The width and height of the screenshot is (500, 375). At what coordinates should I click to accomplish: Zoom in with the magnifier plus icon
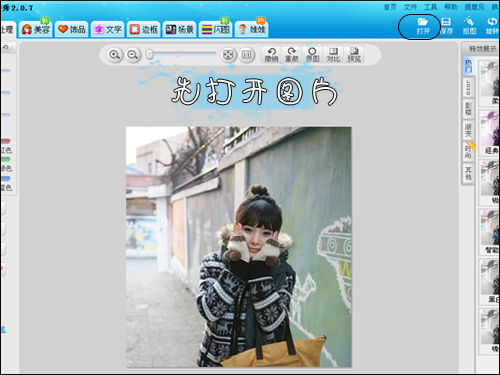114,54
